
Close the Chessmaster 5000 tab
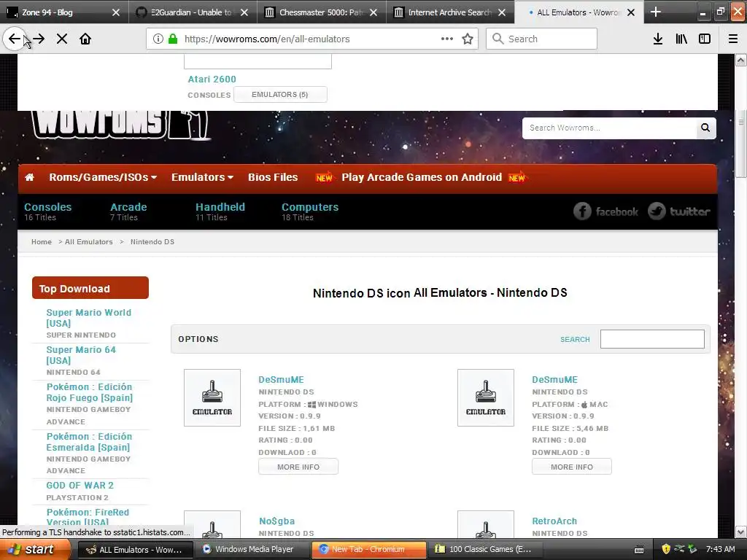tap(373, 12)
